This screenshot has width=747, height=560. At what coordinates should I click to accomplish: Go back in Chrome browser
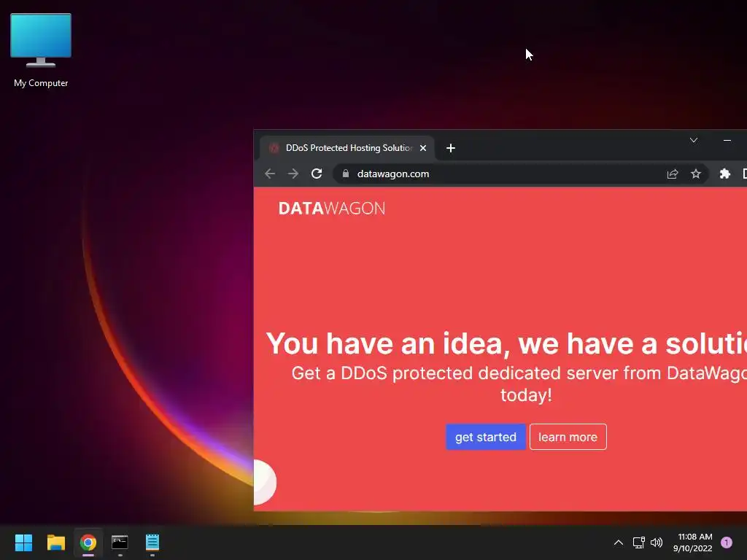tap(270, 174)
